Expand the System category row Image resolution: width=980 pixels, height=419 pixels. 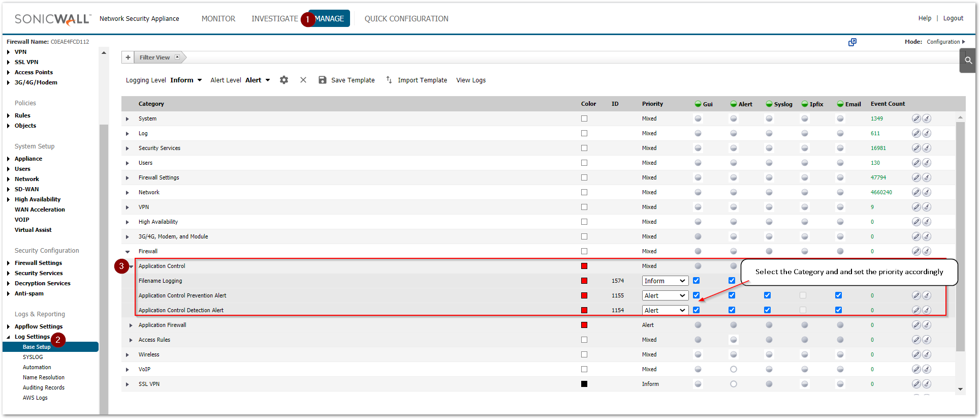[x=128, y=119]
